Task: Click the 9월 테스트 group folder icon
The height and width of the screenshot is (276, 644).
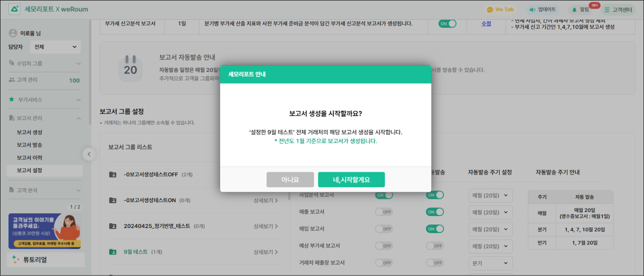Action: 113,252
